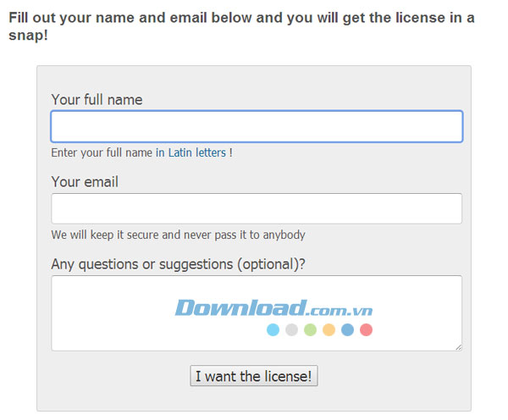This screenshot has height=420, width=508.
Task: Click the Download.com.vn watermark logo
Action: (273, 307)
